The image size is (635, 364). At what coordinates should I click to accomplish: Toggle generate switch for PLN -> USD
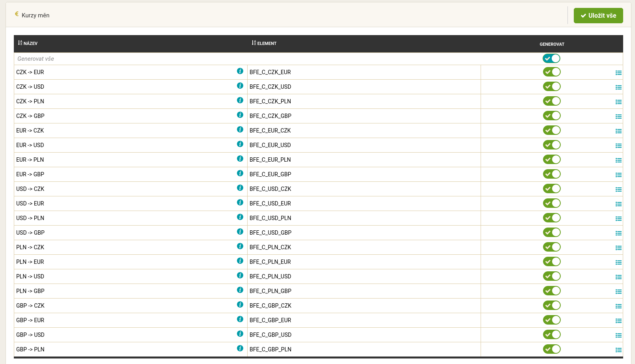click(x=551, y=276)
